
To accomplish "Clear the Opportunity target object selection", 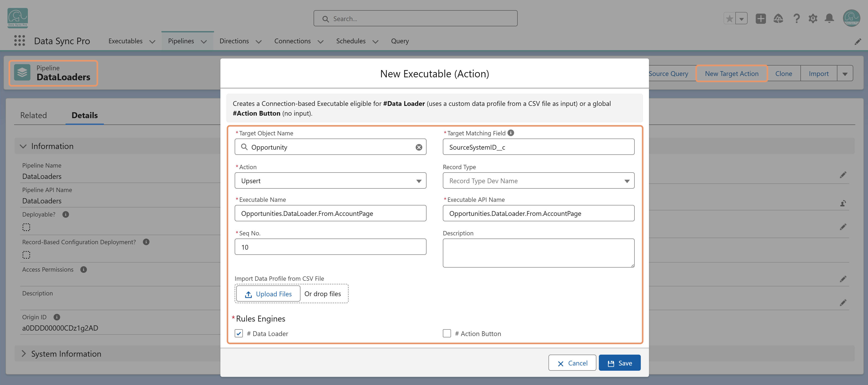I will point(419,147).
